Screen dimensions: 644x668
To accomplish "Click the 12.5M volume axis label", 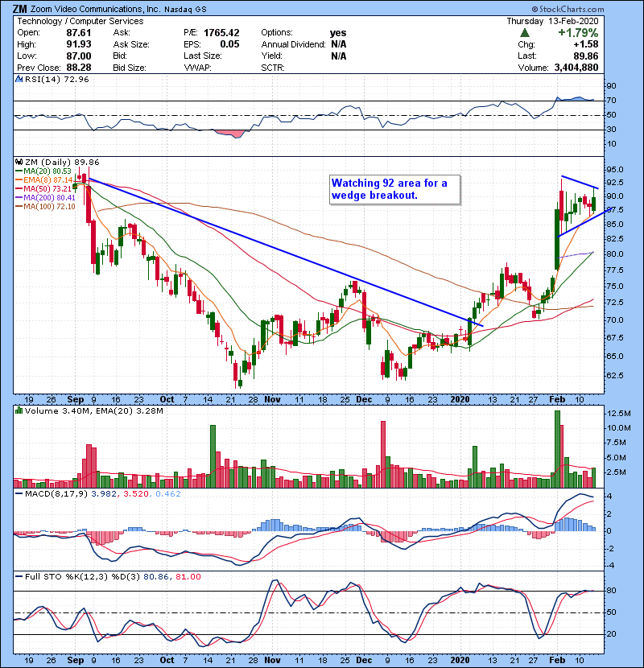I will tap(619, 413).
